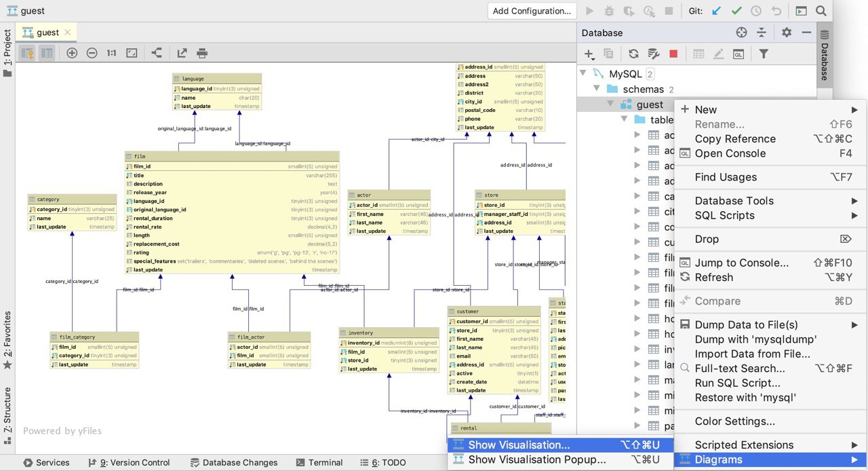Open add data source plus dropdown
The width and height of the screenshot is (868, 471).
(589, 54)
